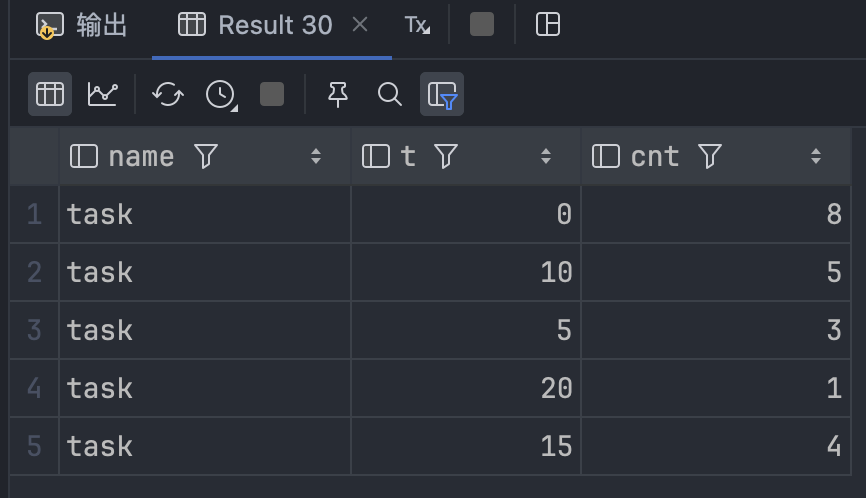Toggle the local filter button
This screenshot has width=866, height=498.
(x=442, y=94)
